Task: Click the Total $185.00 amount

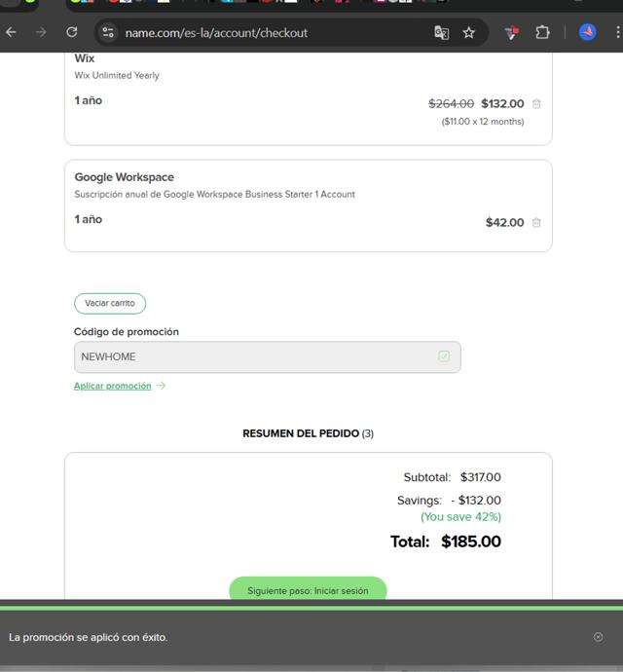Action: (x=471, y=541)
